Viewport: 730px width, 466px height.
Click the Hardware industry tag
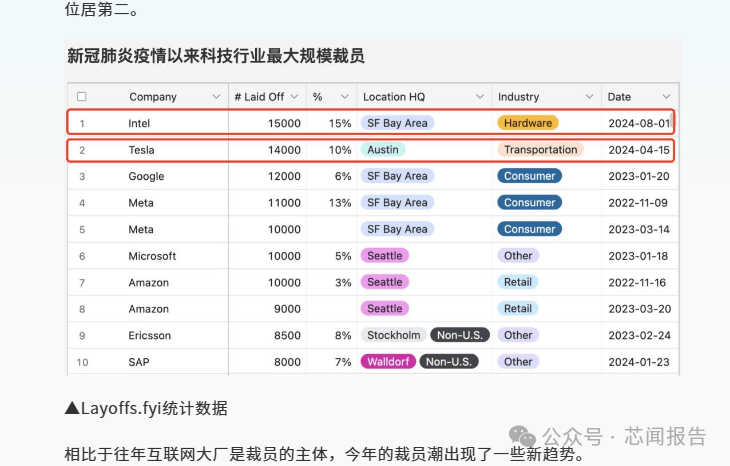527,123
